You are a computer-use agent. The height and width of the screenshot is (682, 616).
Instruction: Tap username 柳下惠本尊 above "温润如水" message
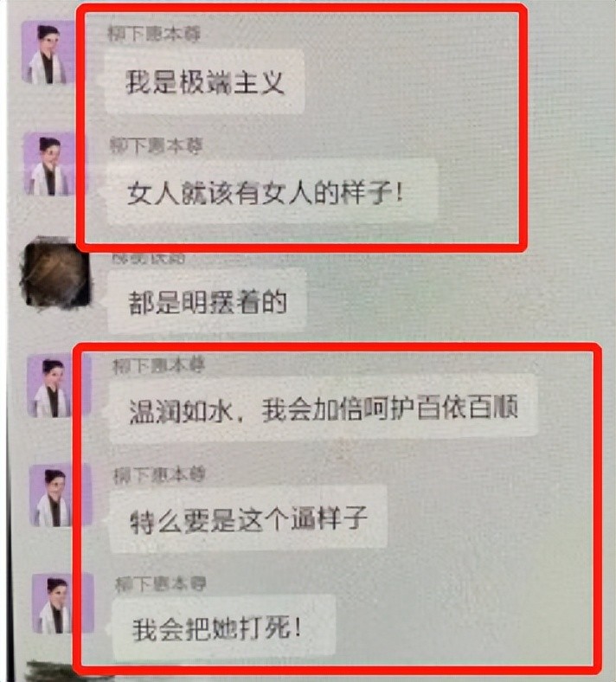pos(158,365)
